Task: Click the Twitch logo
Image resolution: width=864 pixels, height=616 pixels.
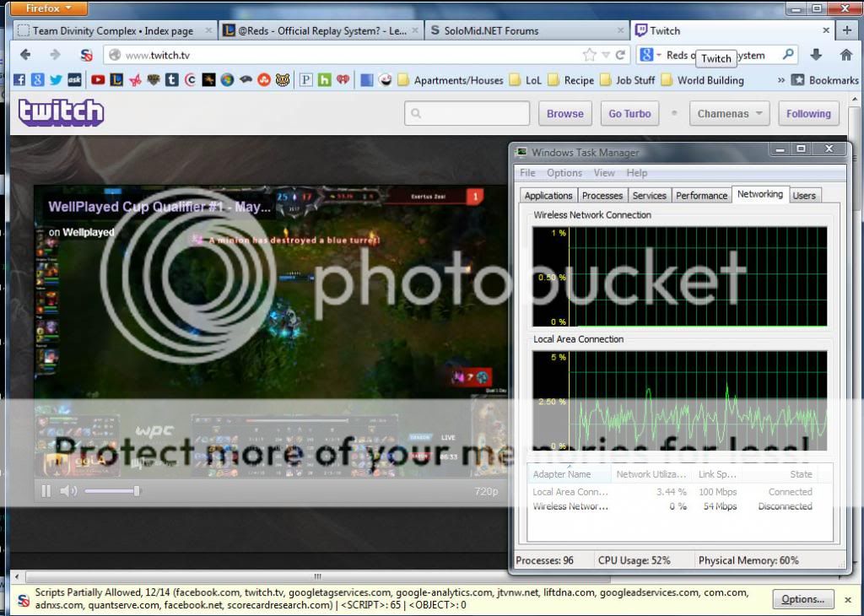Action: 61,112
